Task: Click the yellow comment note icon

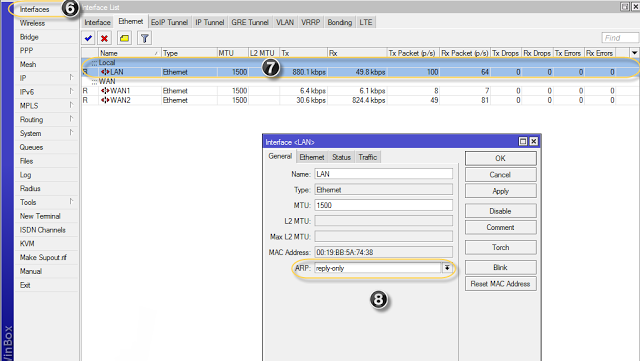Action: (124, 38)
